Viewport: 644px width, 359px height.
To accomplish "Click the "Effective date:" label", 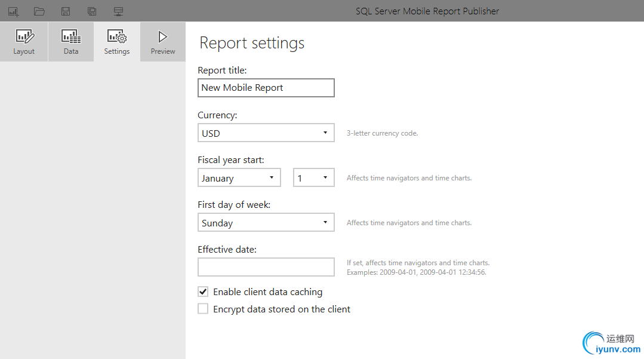I will click(227, 250).
